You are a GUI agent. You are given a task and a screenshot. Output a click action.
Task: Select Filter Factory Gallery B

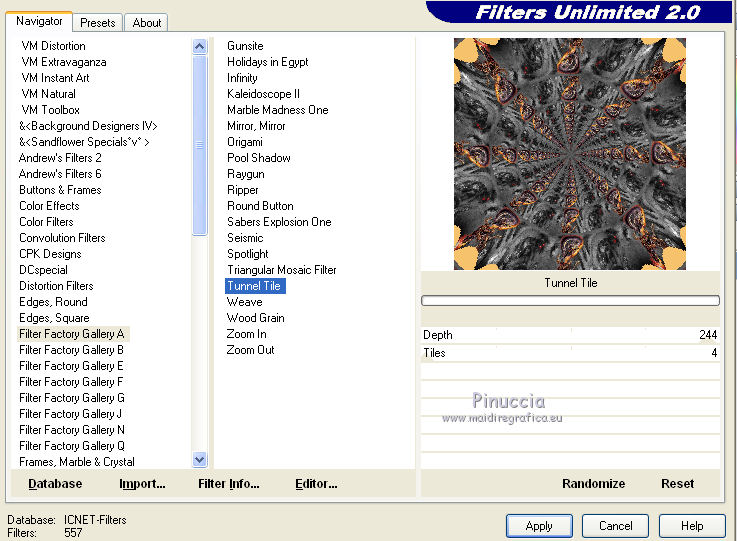(x=71, y=350)
